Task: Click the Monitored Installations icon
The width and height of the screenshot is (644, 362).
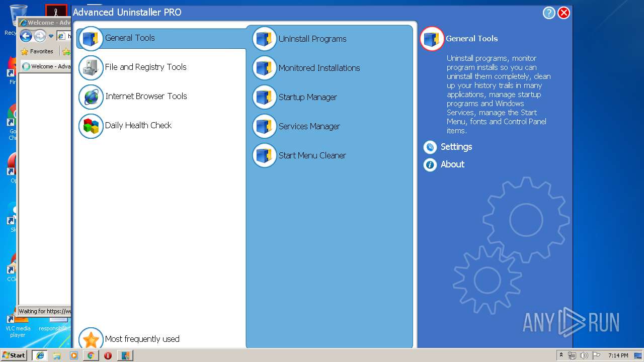Action: [265, 68]
